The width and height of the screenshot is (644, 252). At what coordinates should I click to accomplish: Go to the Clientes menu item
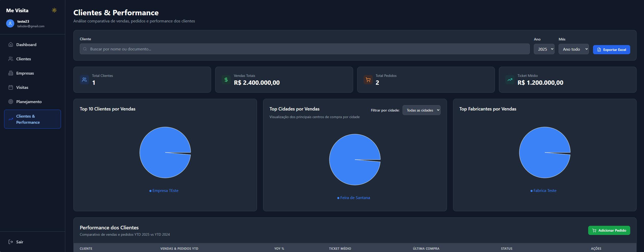pyautogui.click(x=23, y=59)
